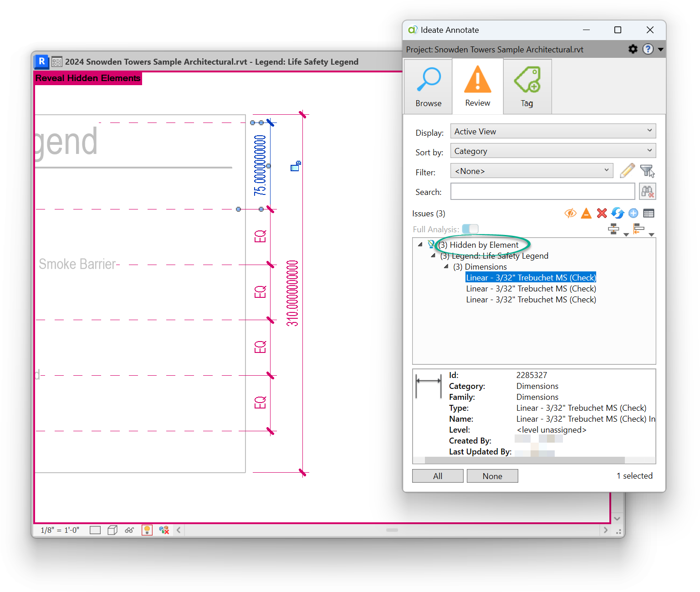Click the 75.000000000 dimension text
The image size is (700, 592).
pos(260,165)
